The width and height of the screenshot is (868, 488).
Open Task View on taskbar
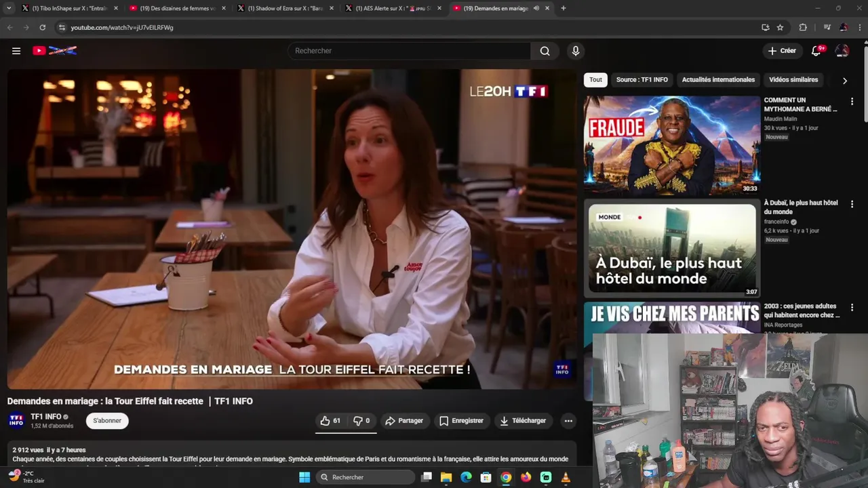427,477
